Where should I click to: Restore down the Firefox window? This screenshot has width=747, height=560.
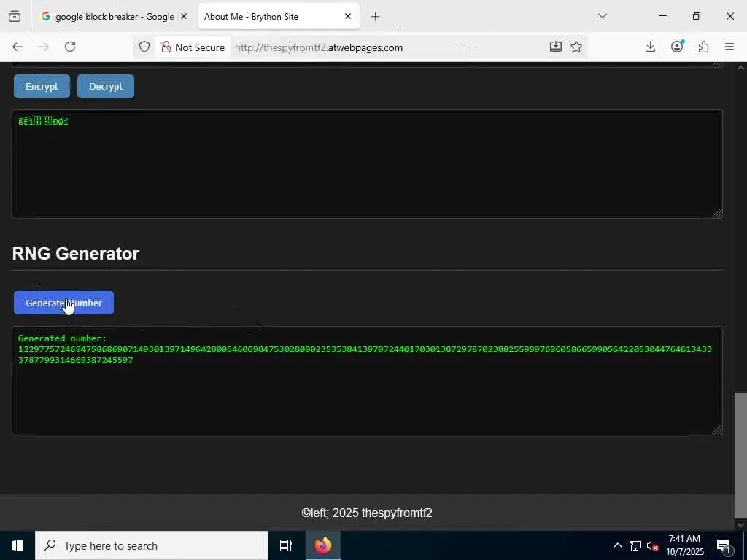tap(697, 16)
